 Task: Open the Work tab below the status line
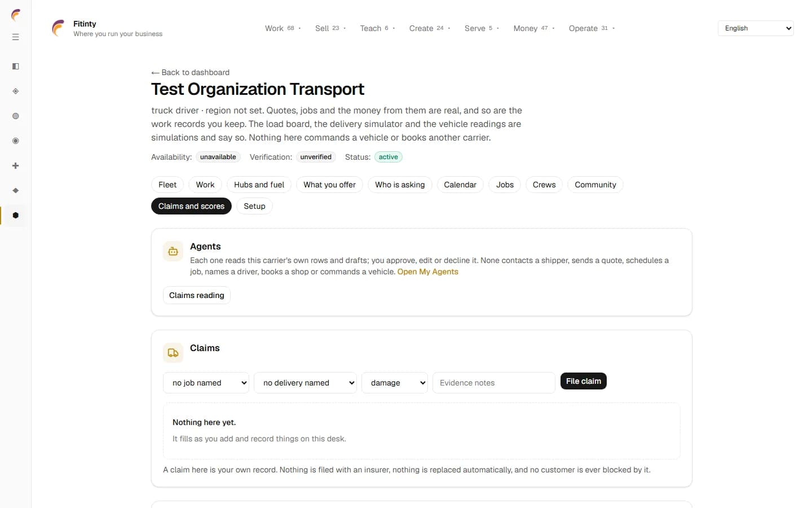(205, 185)
